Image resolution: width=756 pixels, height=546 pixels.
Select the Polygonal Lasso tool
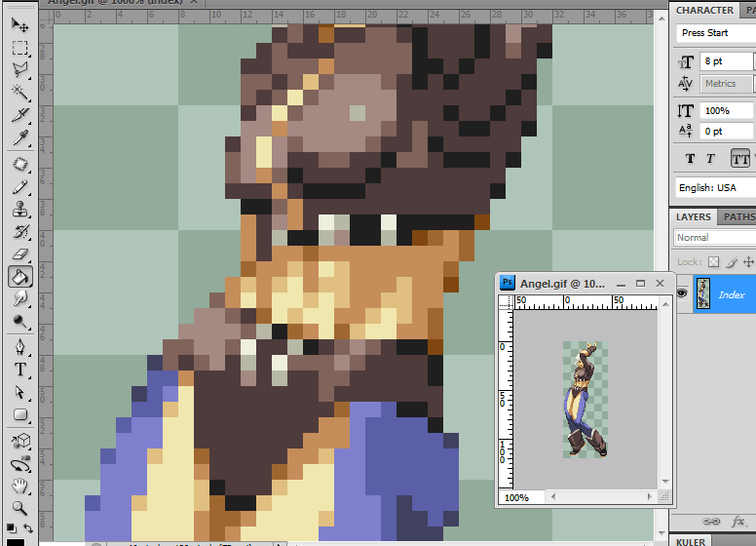tap(19, 70)
